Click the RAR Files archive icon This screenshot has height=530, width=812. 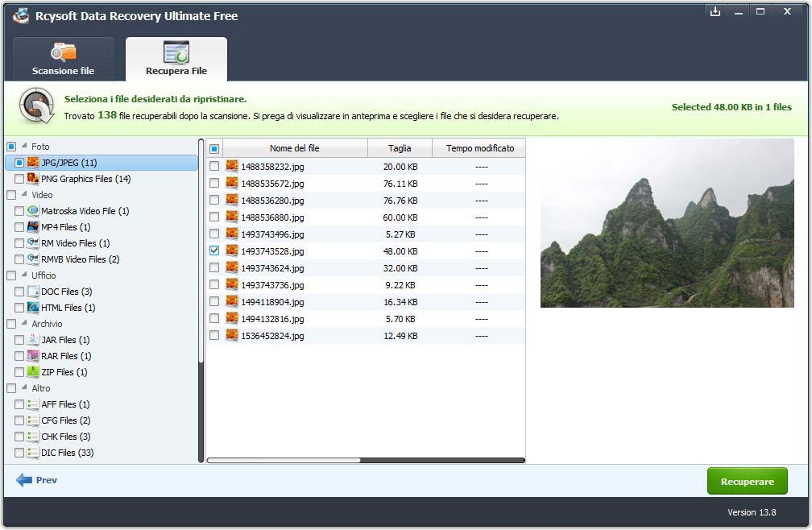point(33,356)
